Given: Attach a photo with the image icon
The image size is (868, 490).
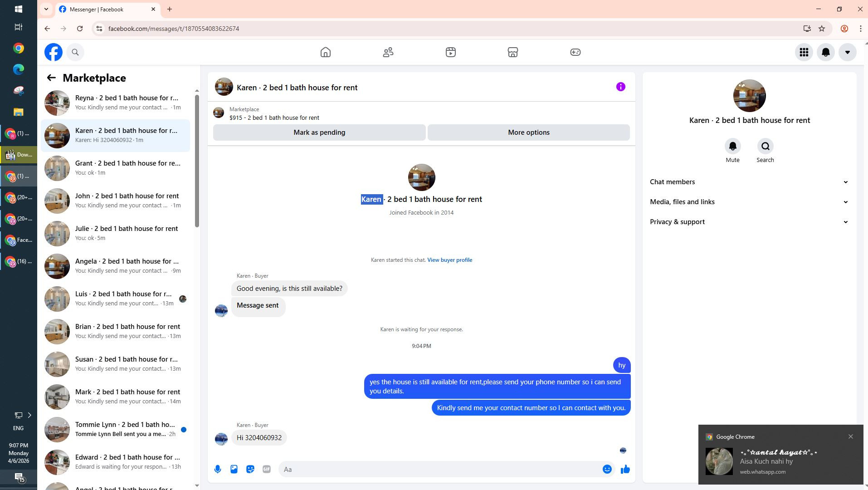Looking at the screenshot, I should [234, 469].
